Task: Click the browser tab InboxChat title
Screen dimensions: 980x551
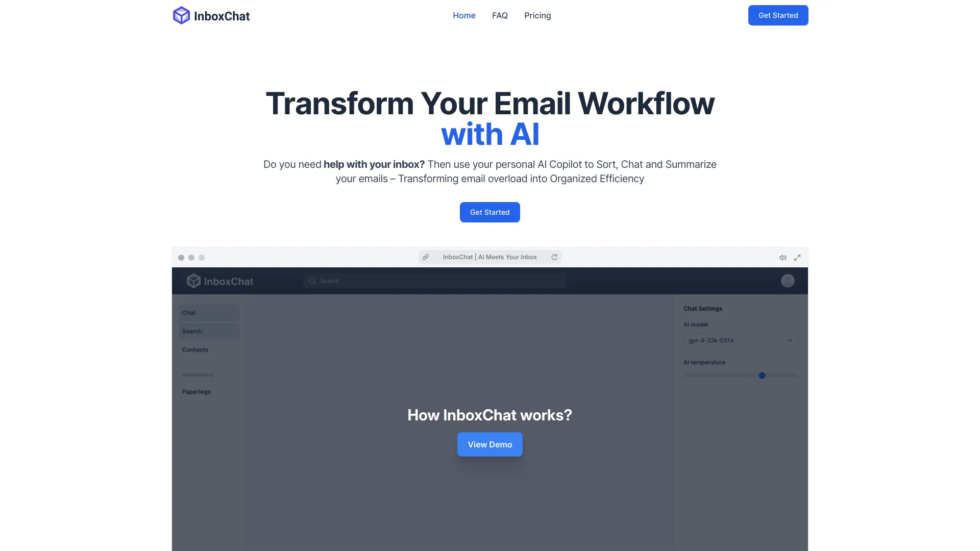Action: 490,257
